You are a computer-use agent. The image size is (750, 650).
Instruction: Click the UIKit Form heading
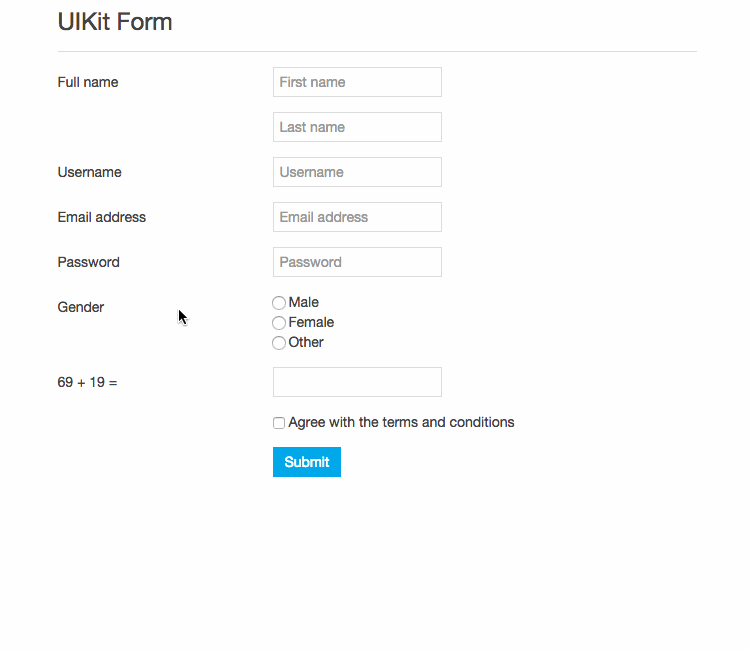tap(115, 22)
